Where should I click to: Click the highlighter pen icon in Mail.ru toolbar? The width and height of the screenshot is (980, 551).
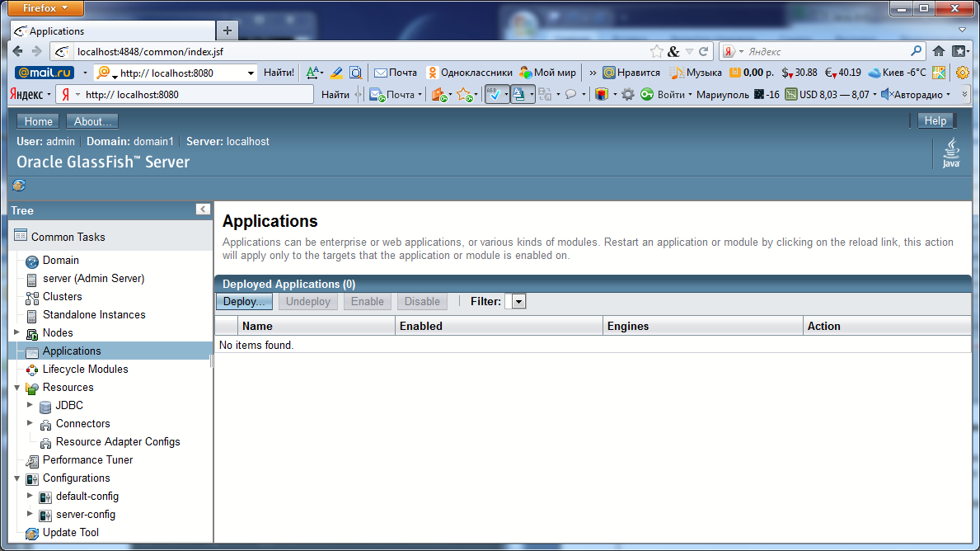(x=336, y=73)
